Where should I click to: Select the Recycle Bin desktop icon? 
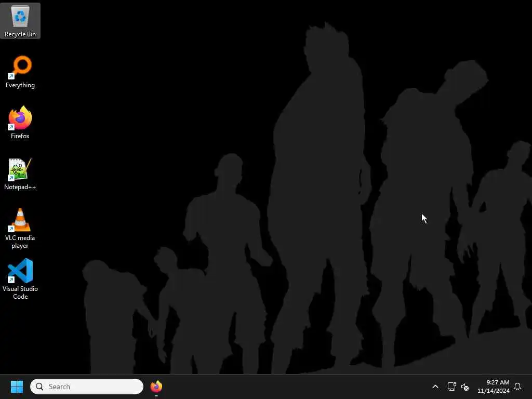click(x=20, y=21)
